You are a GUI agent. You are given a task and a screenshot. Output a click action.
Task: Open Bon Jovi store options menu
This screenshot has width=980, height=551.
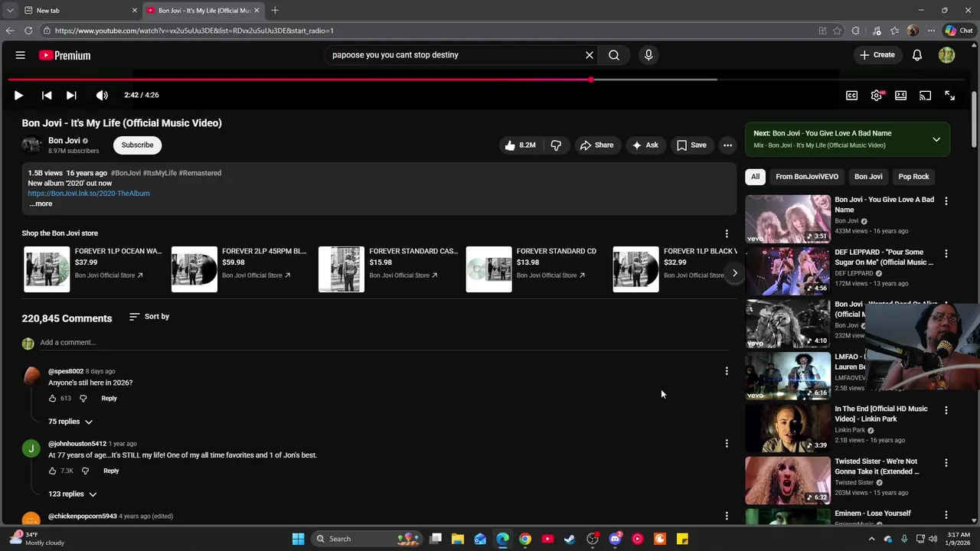click(x=727, y=233)
